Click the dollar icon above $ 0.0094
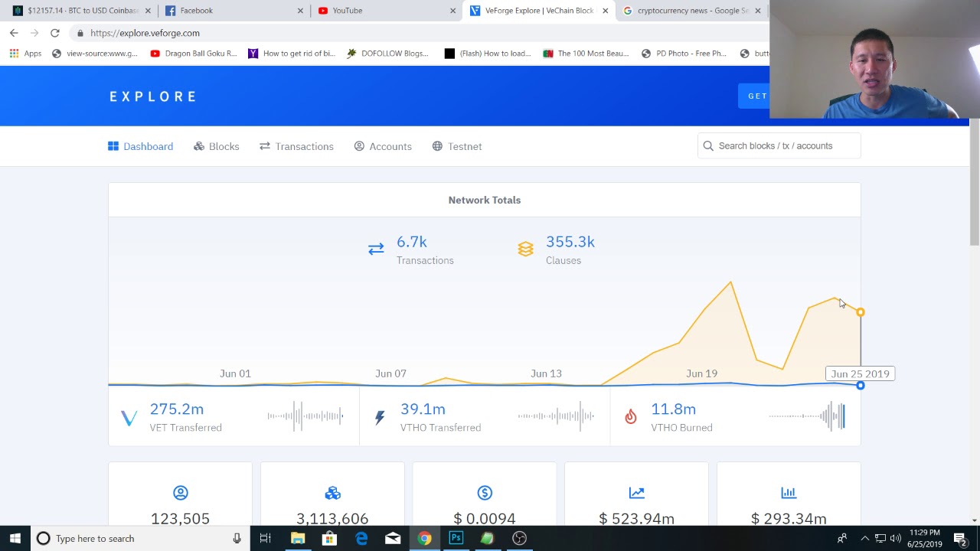The image size is (980, 551). coord(485,493)
